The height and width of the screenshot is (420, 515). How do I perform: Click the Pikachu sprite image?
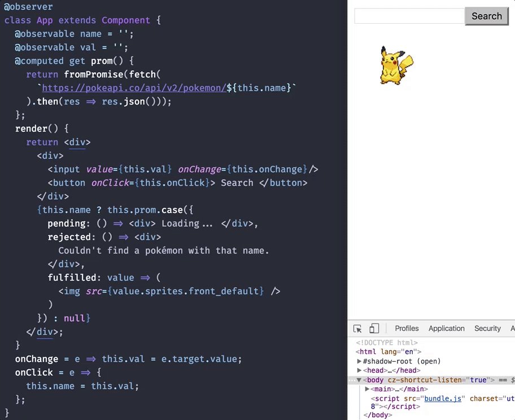(x=396, y=65)
